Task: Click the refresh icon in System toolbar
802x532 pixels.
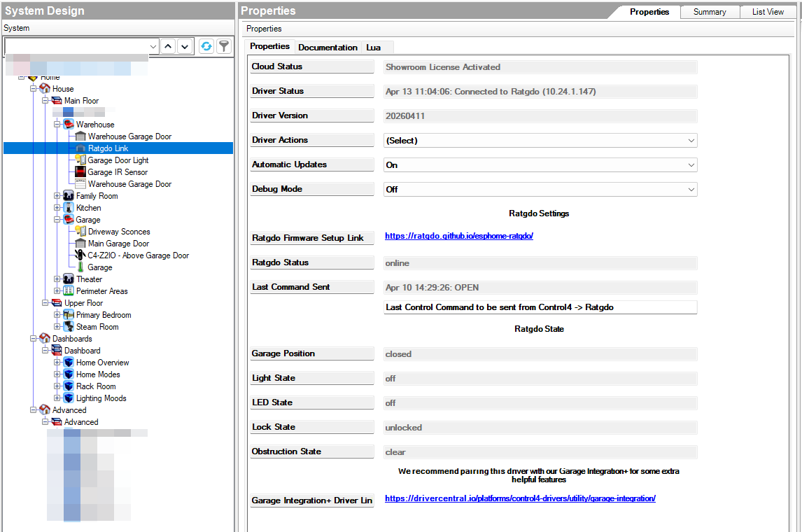Action: point(206,46)
